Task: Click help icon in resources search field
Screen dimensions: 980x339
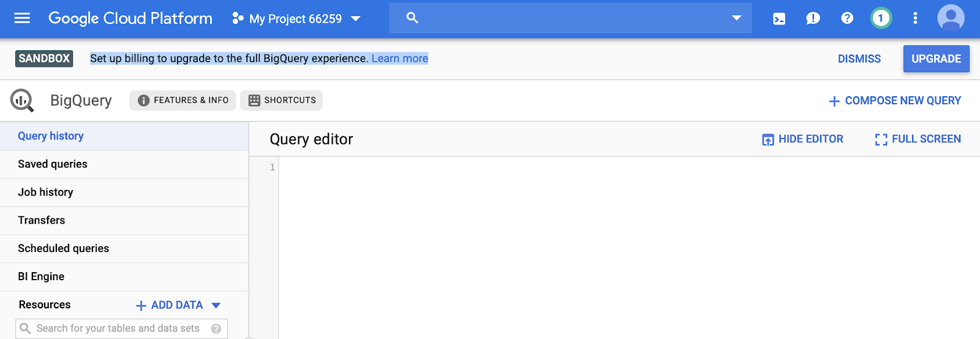Action: pos(216,329)
